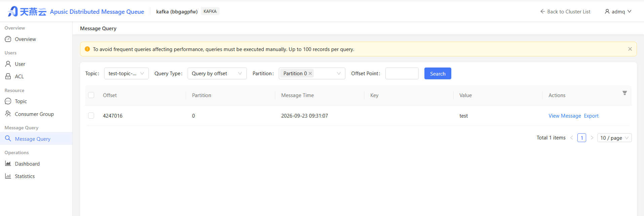Click the Overview gauge icon in sidebar
This screenshot has height=216, width=644.
(8, 39)
